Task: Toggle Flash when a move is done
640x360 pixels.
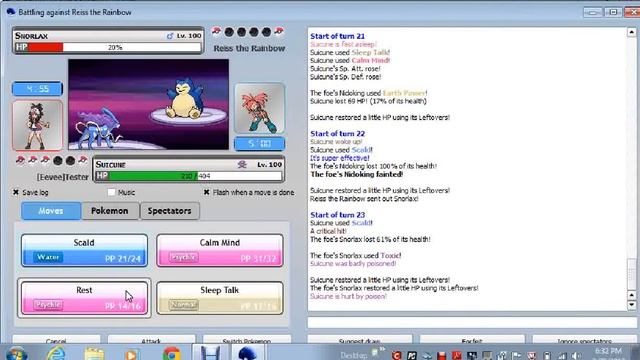Action: pos(207,192)
